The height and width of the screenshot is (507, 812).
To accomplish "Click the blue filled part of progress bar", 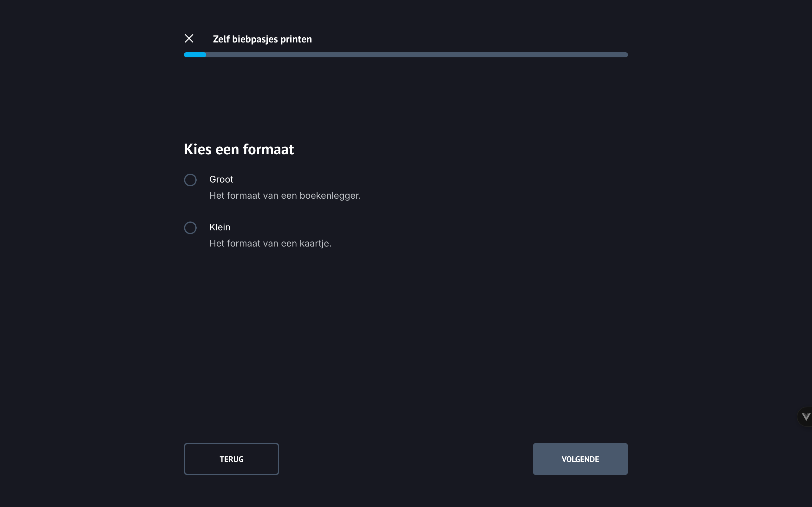I will pyautogui.click(x=195, y=55).
